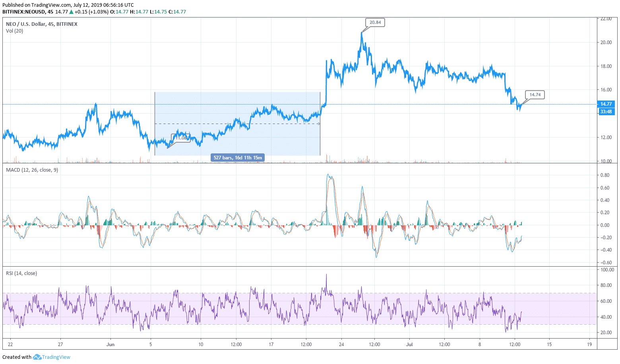The image size is (620, 364).
Task: Click the 27 date label on time axis
Action: (x=60, y=345)
